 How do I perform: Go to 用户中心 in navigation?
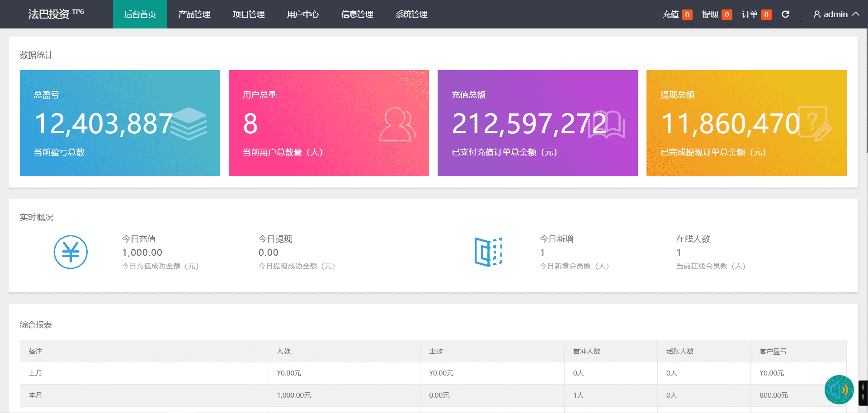click(303, 14)
